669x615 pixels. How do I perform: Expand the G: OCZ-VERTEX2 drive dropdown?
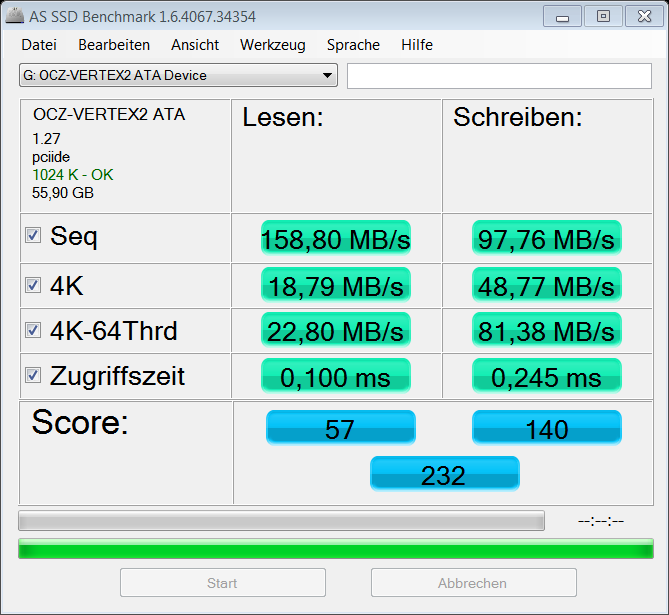point(178,76)
